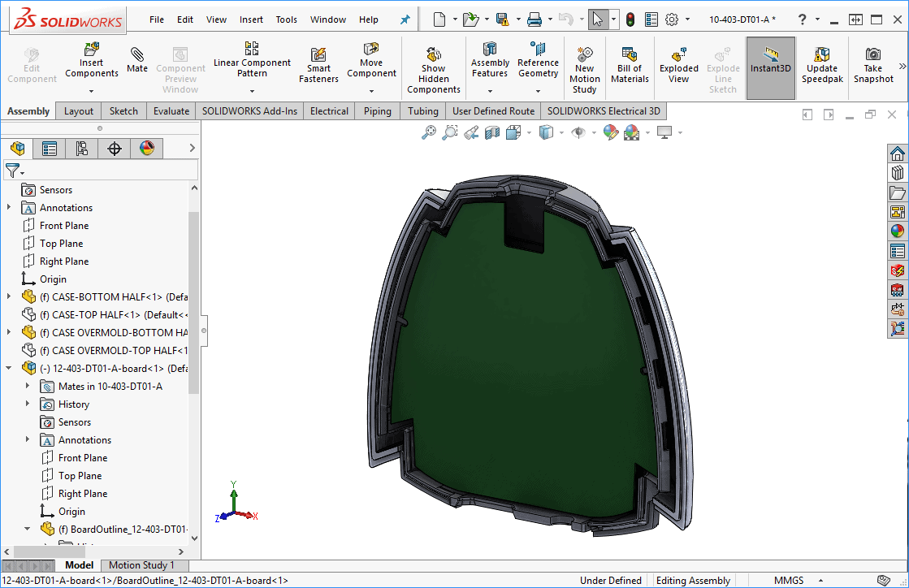Open the Insert Components dropdown arrow
Image resolution: width=909 pixels, height=588 pixels.
(91, 91)
